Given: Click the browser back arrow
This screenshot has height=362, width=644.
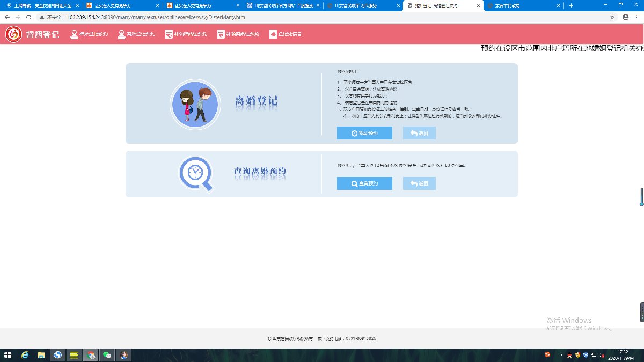Looking at the screenshot, I should (x=7, y=17).
